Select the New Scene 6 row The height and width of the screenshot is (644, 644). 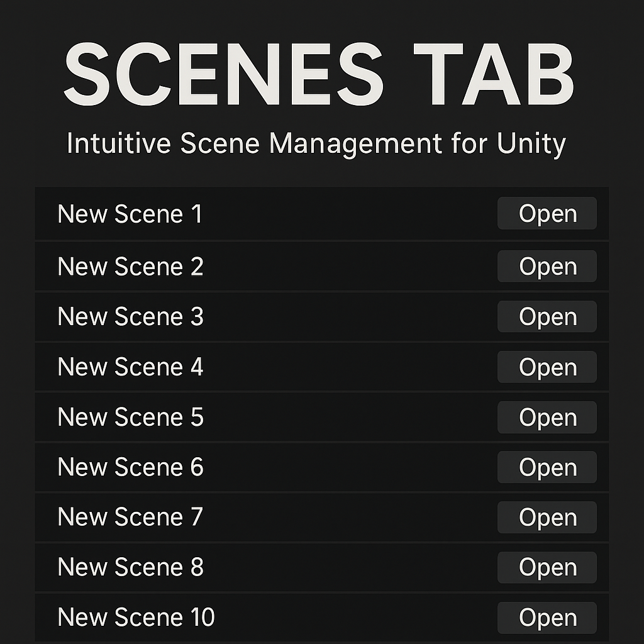[x=321, y=467]
